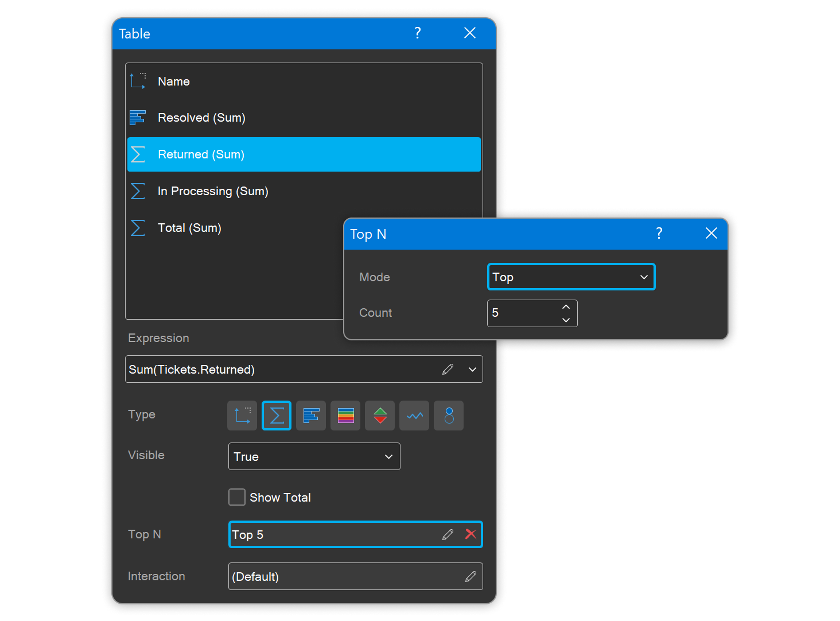The image size is (840, 621).
Task: Select the Indicator type icon
Action: click(380, 416)
